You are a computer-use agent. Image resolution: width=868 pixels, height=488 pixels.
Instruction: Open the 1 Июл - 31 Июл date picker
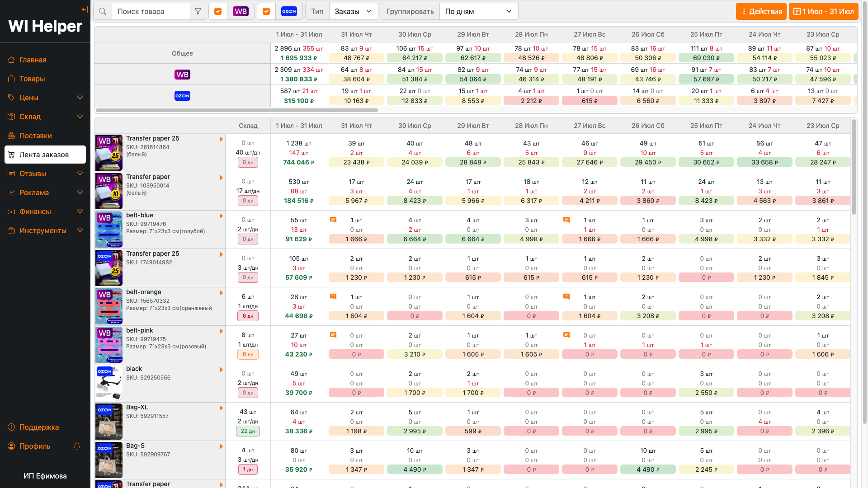(x=823, y=11)
